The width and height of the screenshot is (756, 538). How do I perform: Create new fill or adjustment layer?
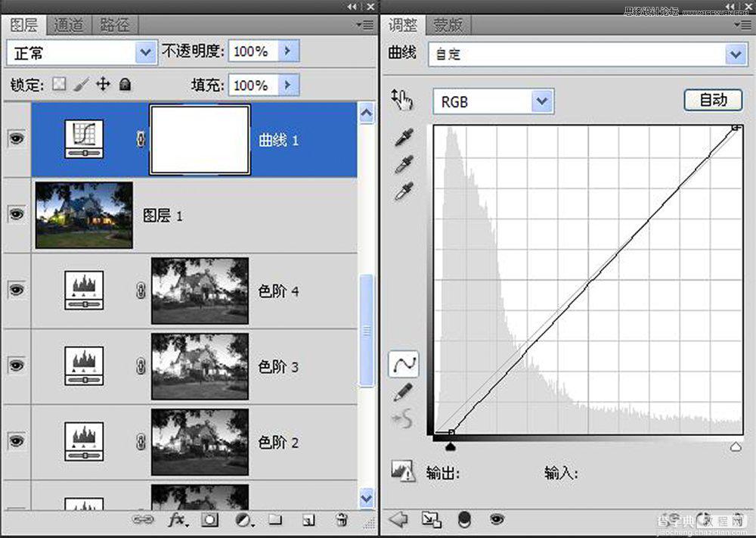point(243,520)
